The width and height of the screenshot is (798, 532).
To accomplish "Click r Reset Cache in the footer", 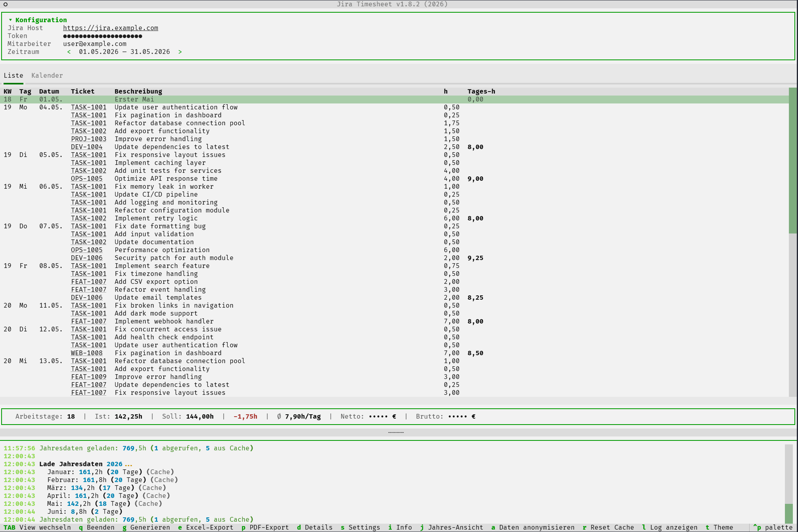I will point(608,528).
